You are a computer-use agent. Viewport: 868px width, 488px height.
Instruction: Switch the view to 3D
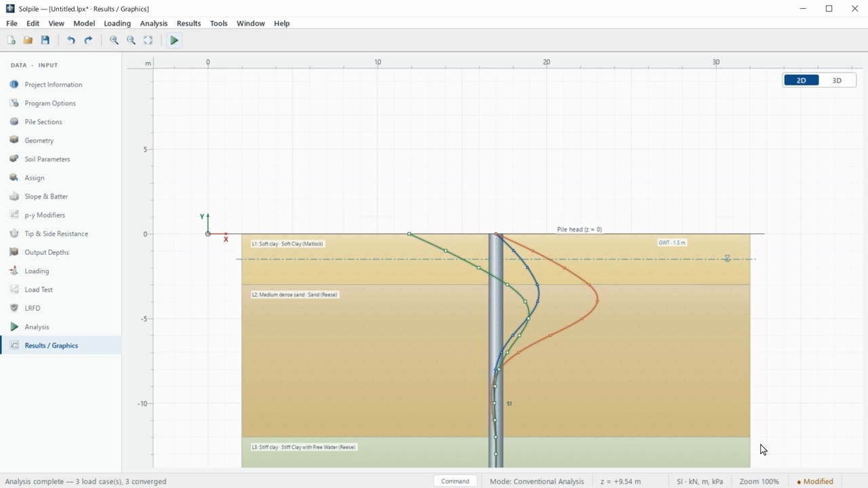837,80
